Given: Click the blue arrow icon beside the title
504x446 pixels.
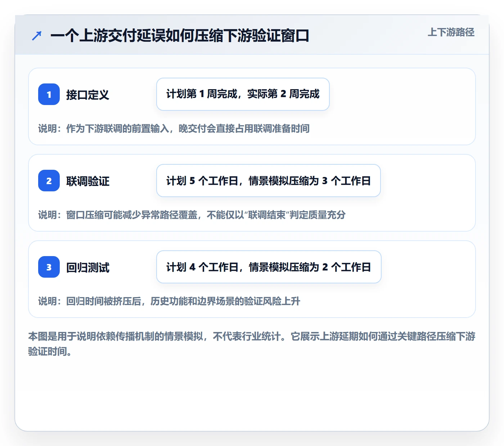Looking at the screenshot, I should [x=37, y=36].
